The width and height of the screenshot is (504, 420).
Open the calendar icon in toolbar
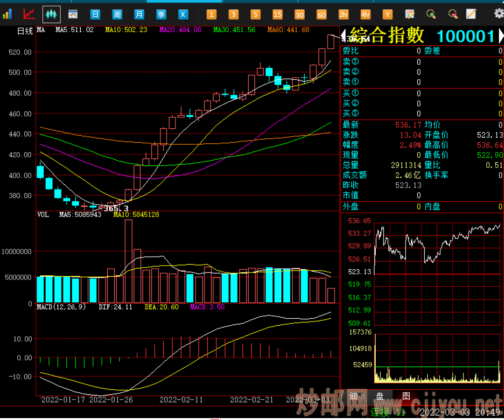click(73, 14)
